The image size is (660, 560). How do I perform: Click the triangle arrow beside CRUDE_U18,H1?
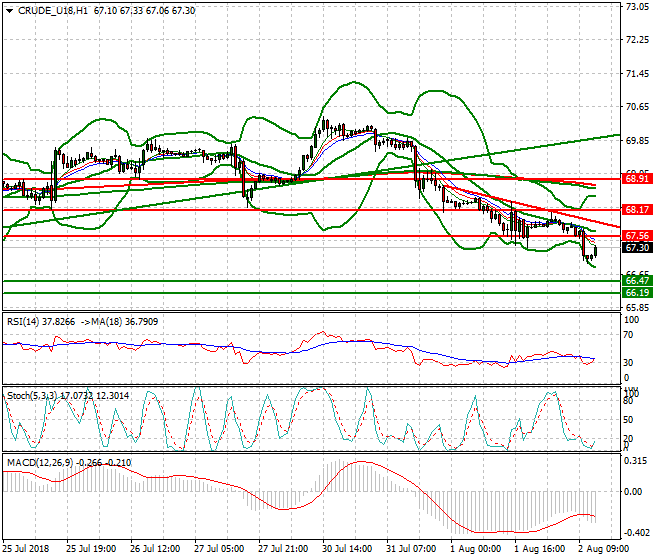tap(10, 11)
